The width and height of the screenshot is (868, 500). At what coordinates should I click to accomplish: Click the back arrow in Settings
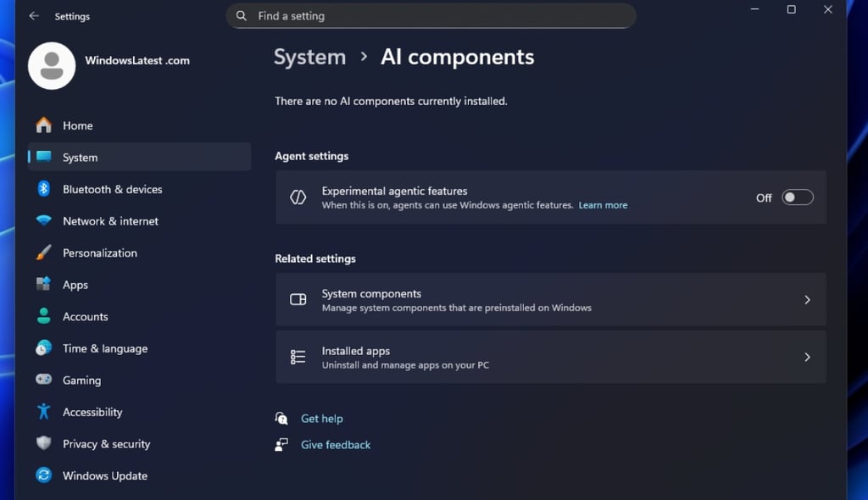[x=34, y=16]
